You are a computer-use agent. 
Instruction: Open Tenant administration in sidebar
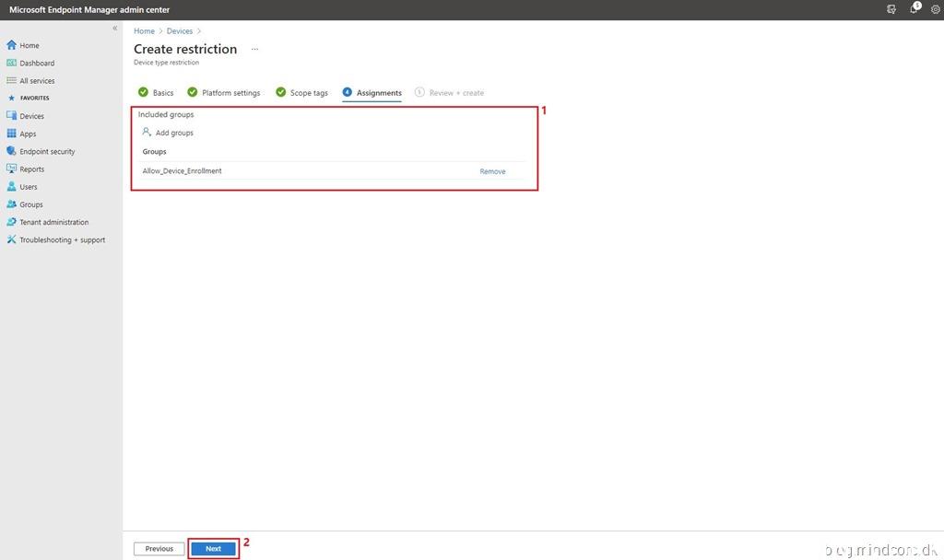tap(53, 222)
